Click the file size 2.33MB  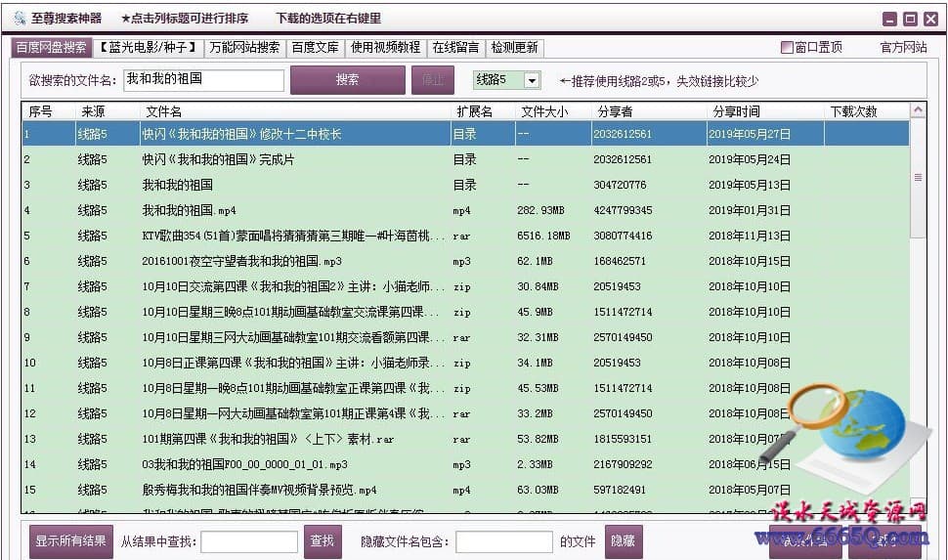click(x=535, y=464)
